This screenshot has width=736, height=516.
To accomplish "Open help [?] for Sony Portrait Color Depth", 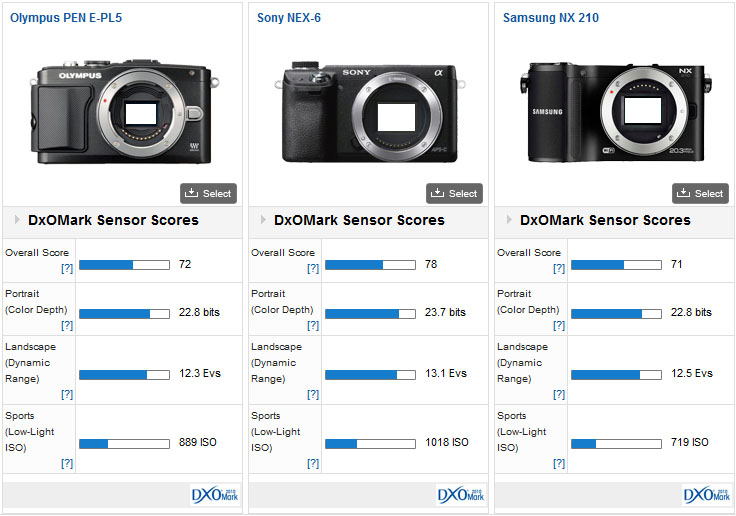I will tap(311, 326).
